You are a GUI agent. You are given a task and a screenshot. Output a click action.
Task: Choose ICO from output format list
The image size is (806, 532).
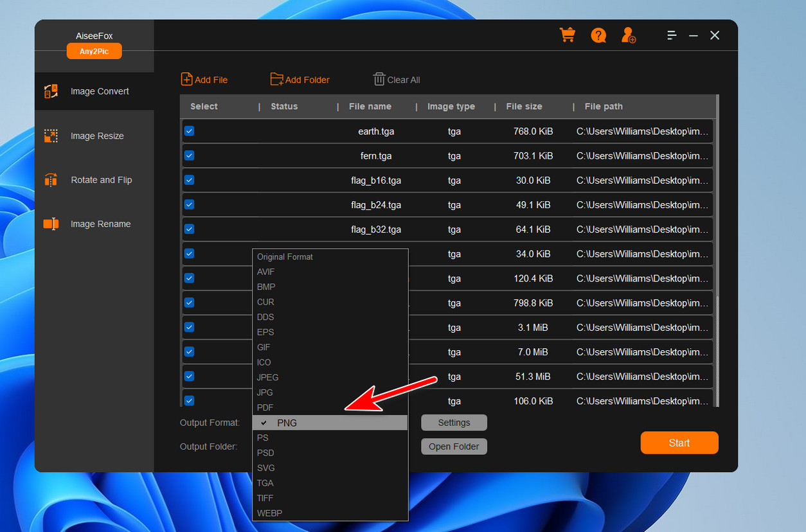coord(330,362)
